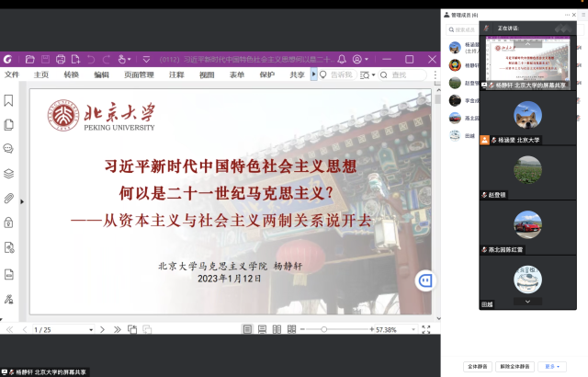Click the member panel three-dots menu
Image resolution: width=588 pixels, height=377 pixels.
(x=567, y=15)
